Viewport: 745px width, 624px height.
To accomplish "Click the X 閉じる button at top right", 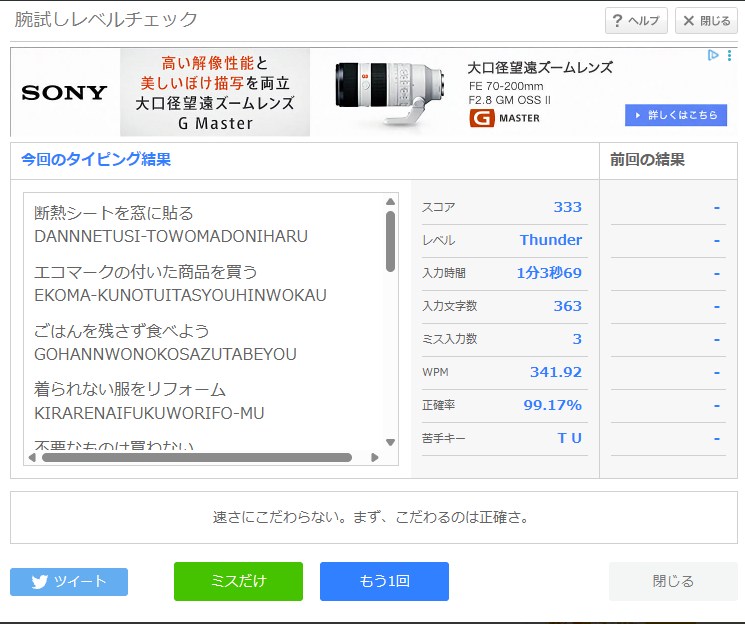I will (x=706, y=21).
